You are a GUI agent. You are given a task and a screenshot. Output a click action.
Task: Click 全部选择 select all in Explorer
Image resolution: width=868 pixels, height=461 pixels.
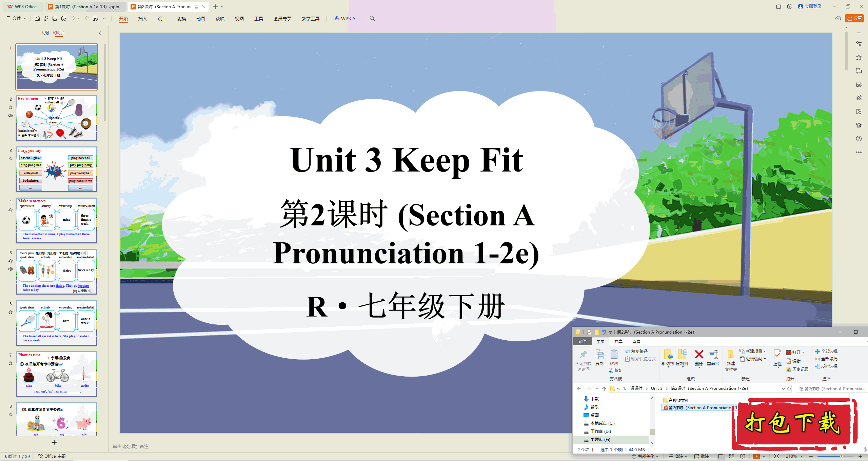click(x=826, y=352)
